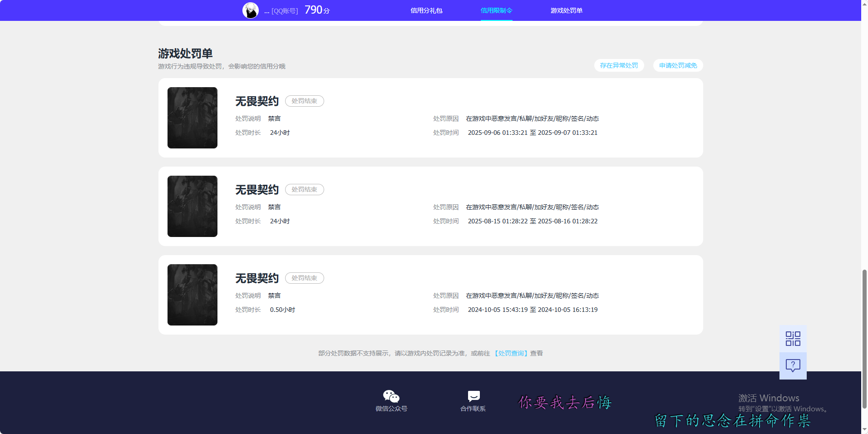This screenshot has height=434, width=868.
Task: Click the 790分 credit score display
Action: coord(316,10)
